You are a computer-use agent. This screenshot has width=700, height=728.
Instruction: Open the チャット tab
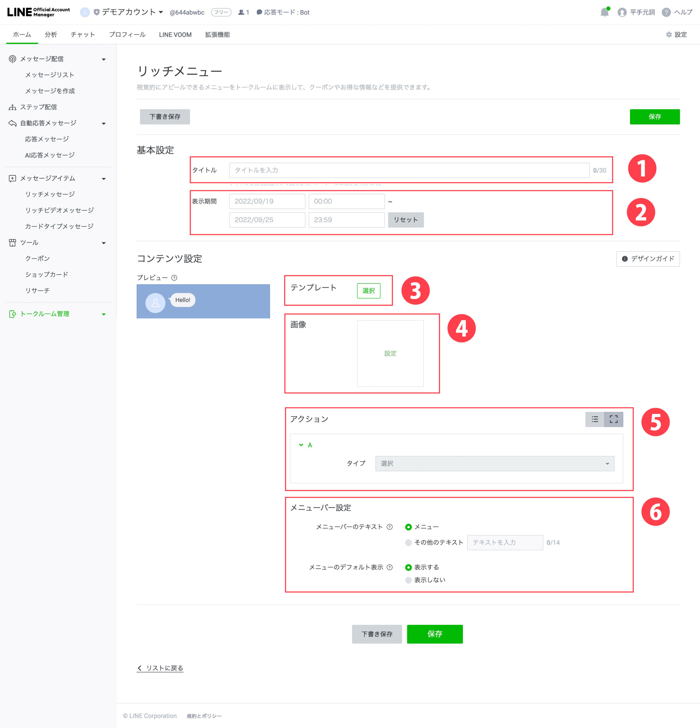click(83, 34)
